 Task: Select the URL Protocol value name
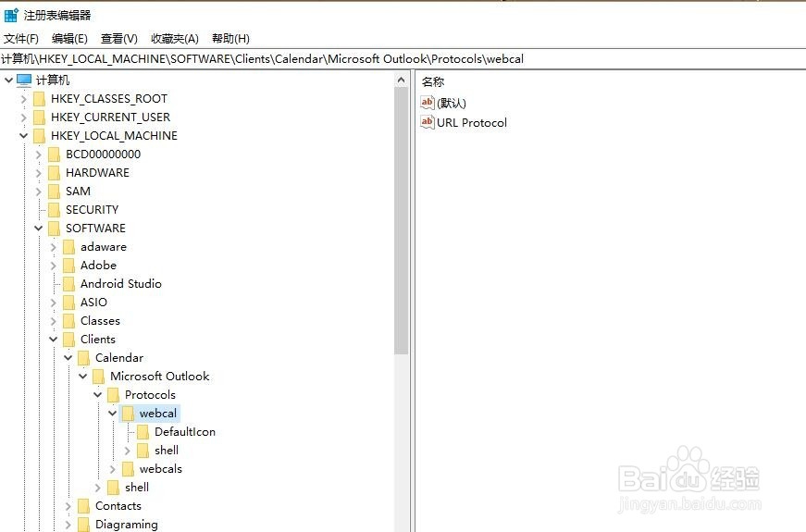pyautogui.click(x=472, y=122)
